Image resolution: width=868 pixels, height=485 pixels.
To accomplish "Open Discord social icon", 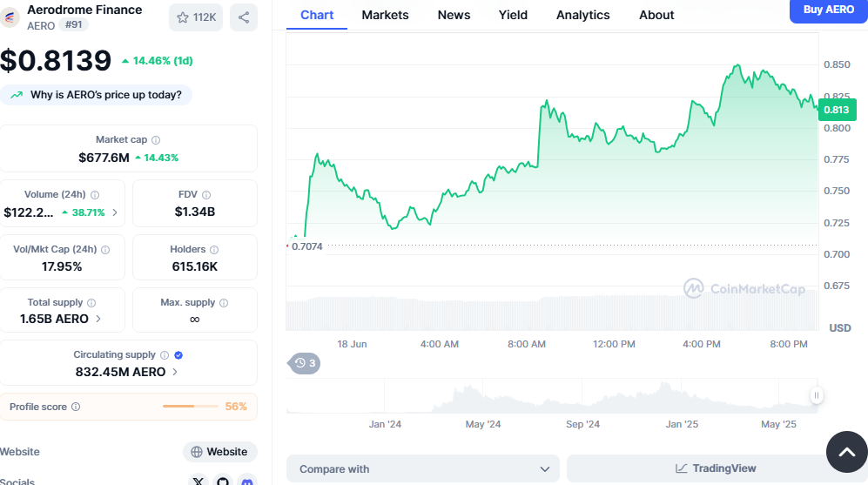I will 247,481.
